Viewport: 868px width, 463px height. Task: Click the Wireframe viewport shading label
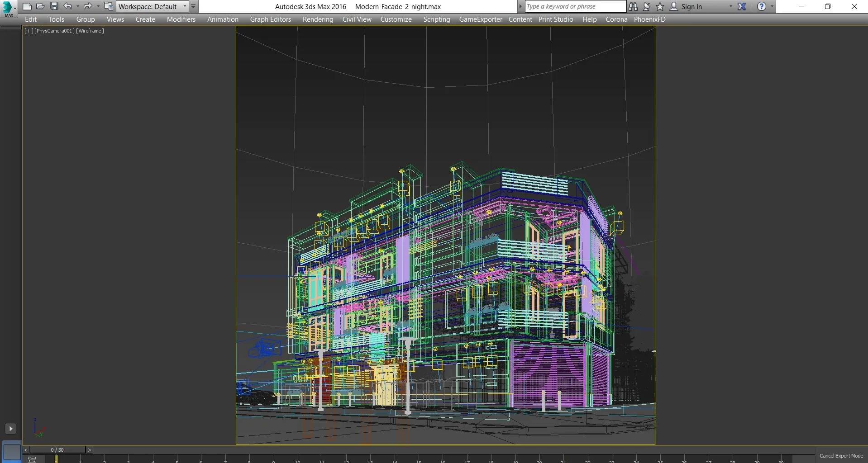tap(90, 31)
